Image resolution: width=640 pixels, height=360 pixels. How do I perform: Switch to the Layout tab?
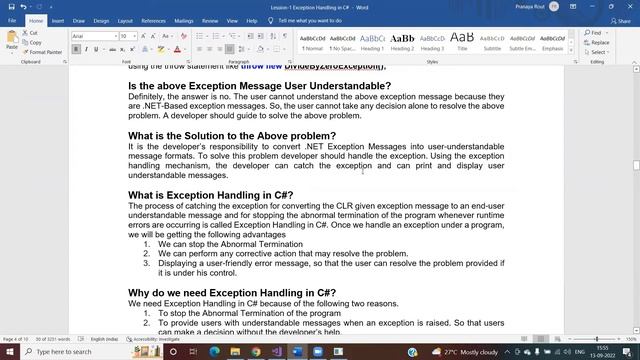click(x=125, y=21)
